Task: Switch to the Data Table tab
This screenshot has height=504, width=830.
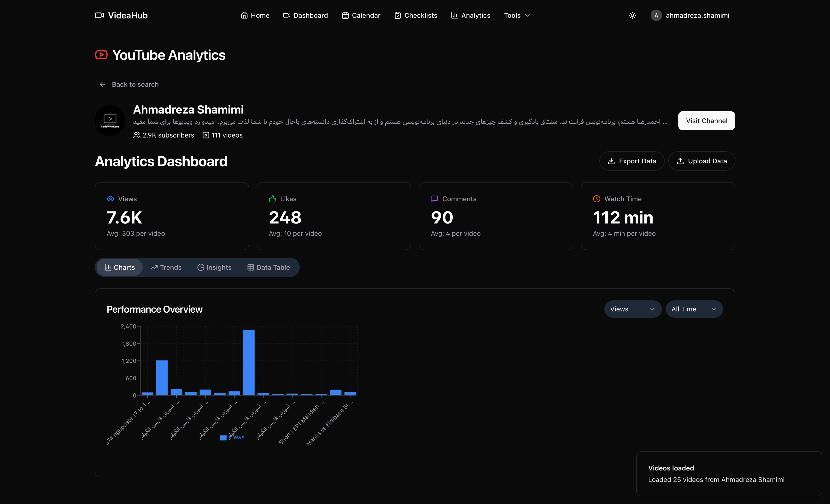Action: pyautogui.click(x=269, y=267)
